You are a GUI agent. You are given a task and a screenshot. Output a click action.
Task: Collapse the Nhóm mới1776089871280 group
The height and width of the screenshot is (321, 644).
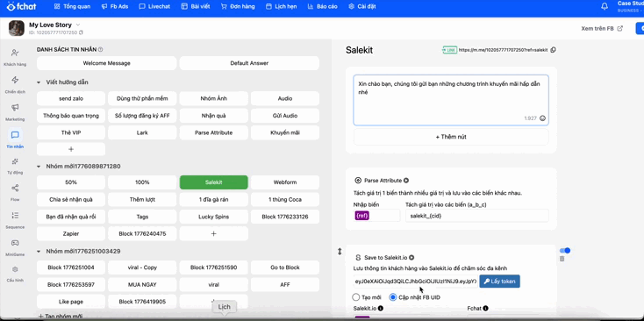coord(39,167)
